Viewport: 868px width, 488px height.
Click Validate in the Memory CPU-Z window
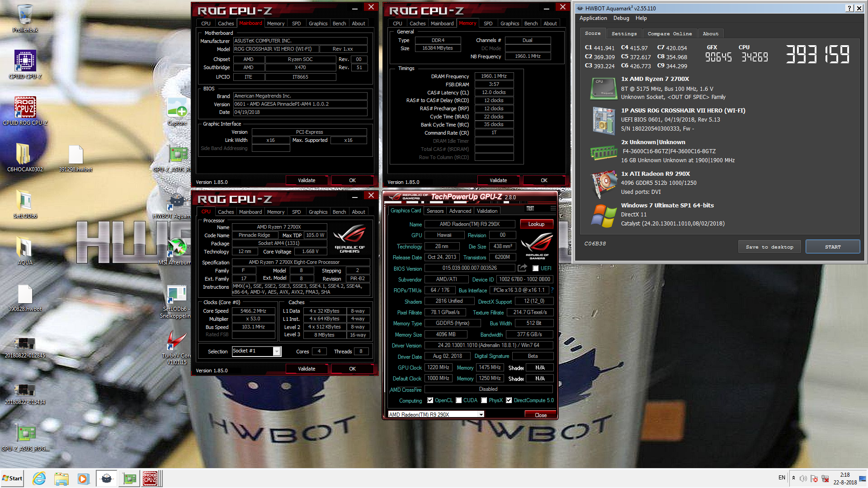498,180
